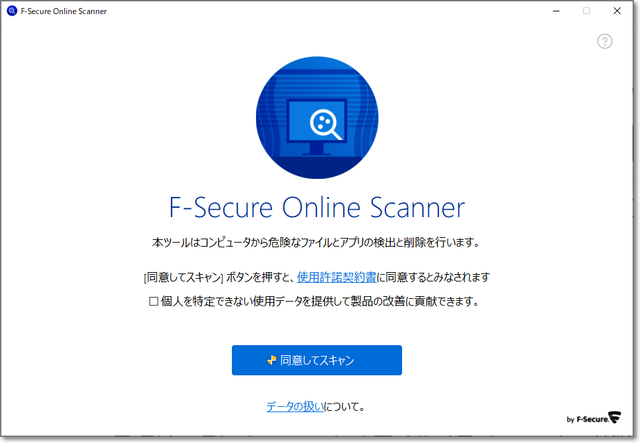Click the window title text in title bar

tap(64, 11)
